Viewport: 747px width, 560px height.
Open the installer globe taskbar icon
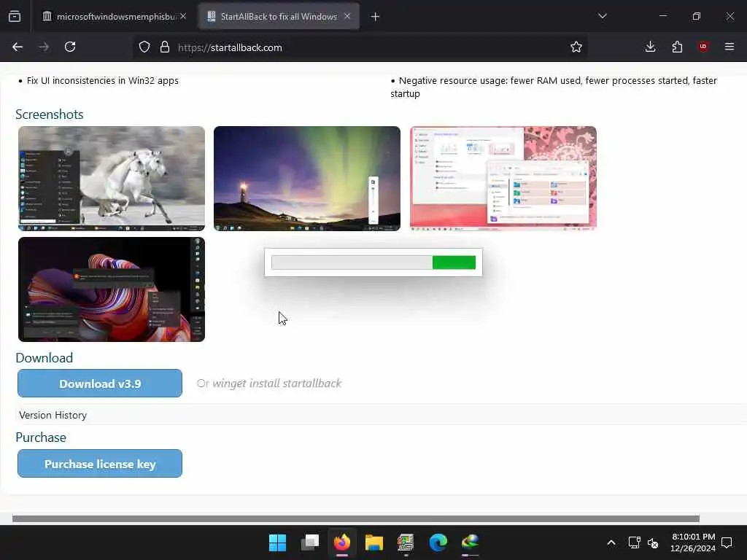point(471,542)
